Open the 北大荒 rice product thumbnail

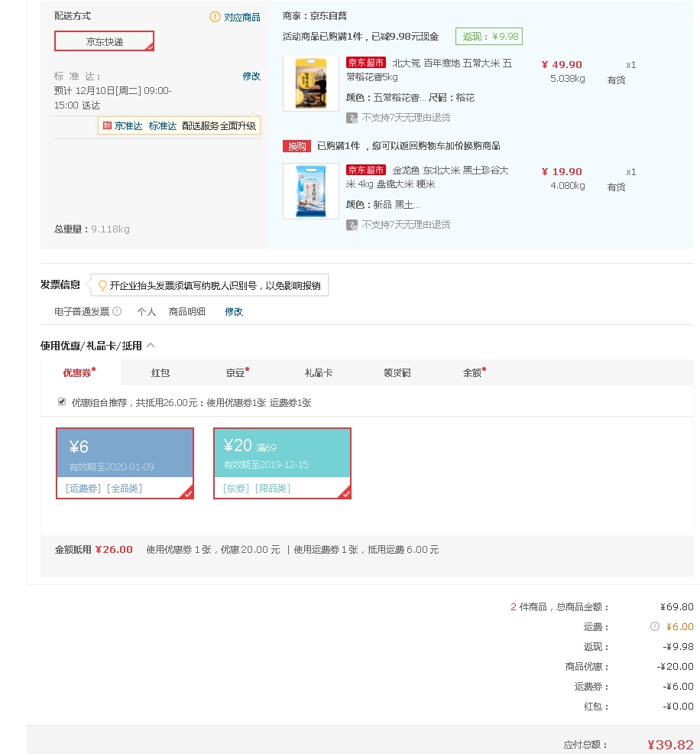(x=311, y=83)
